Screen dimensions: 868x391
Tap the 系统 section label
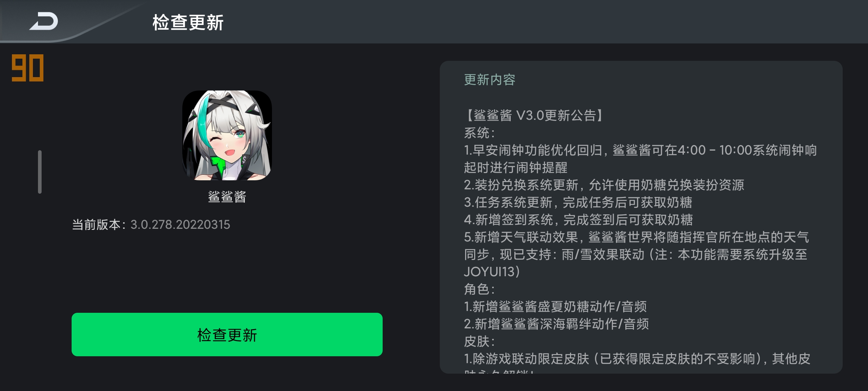[x=479, y=133]
